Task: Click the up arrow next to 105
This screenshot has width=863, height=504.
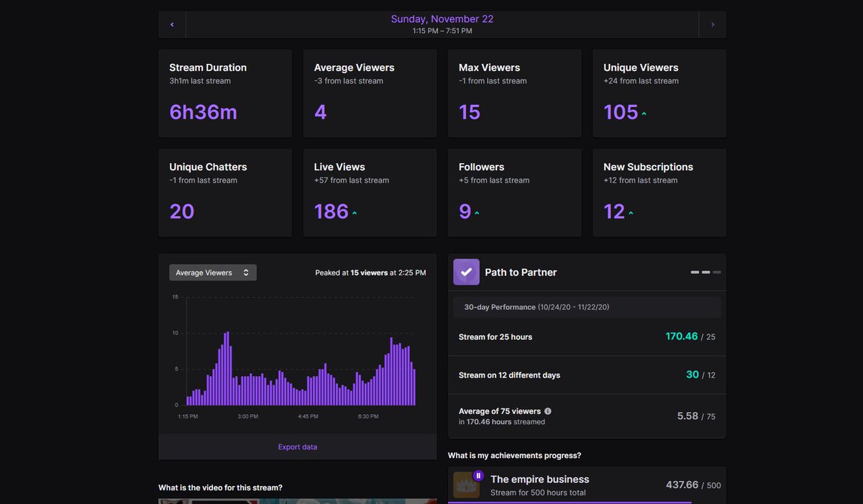Action: tap(644, 114)
